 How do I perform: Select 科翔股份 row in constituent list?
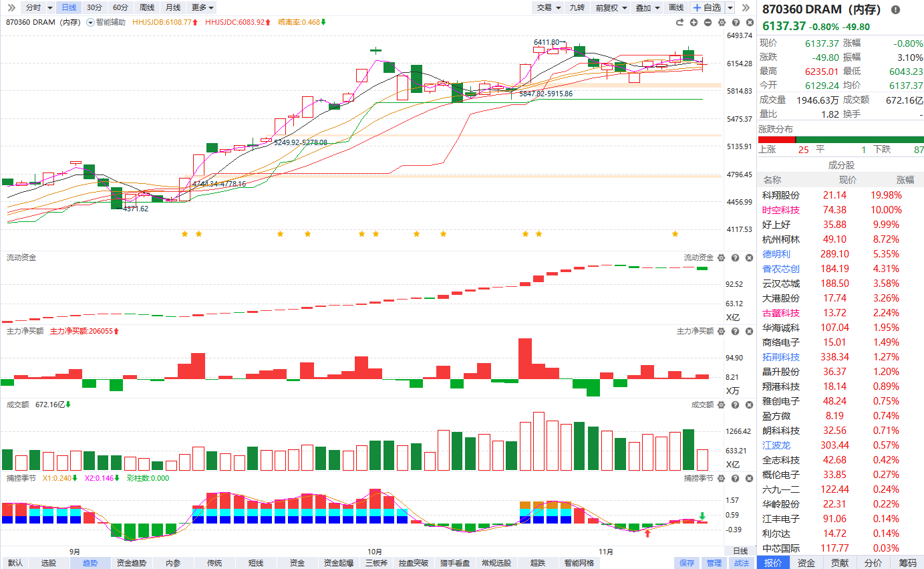(780, 195)
